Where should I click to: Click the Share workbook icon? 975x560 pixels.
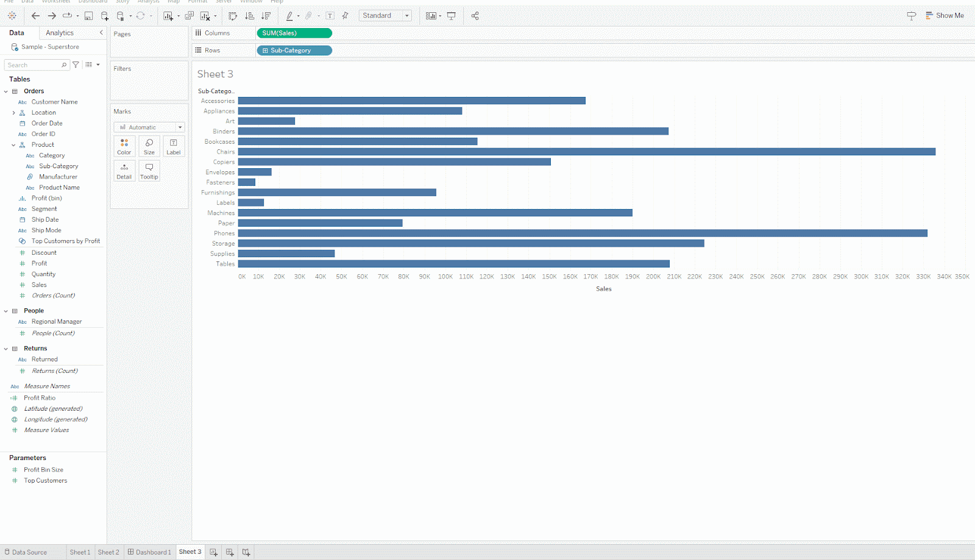(x=475, y=16)
